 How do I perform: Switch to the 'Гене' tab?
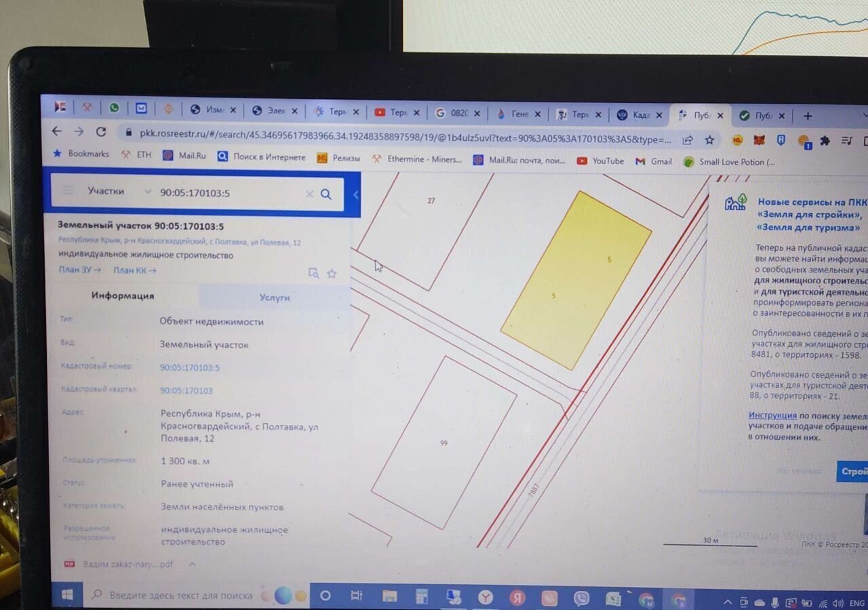518,114
